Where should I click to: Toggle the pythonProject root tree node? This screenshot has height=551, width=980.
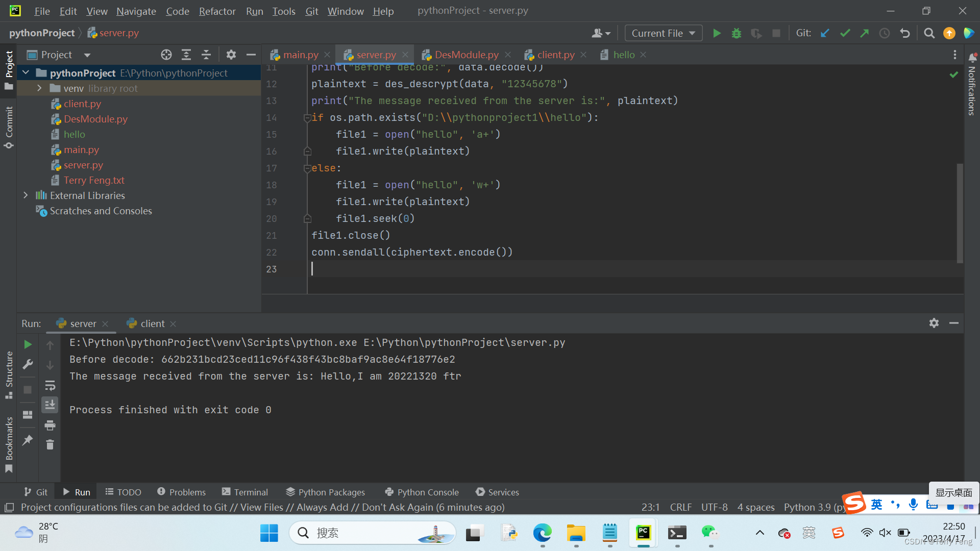pyautogui.click(x=26, y=72)
